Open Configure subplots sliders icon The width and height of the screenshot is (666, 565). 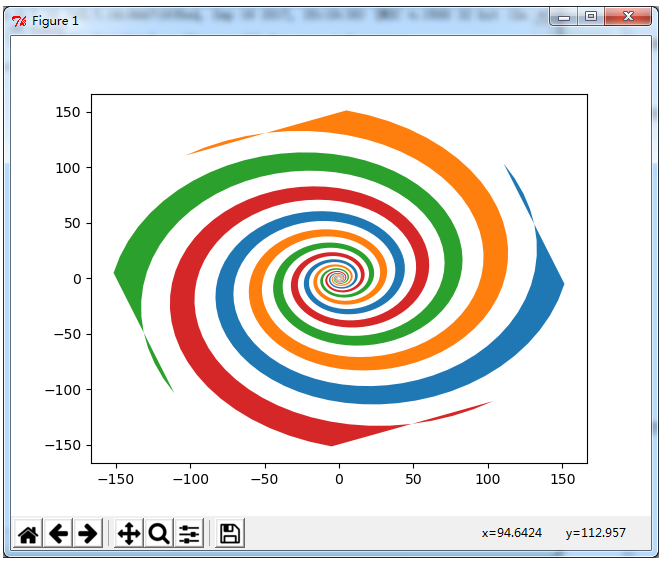[189, 534]
